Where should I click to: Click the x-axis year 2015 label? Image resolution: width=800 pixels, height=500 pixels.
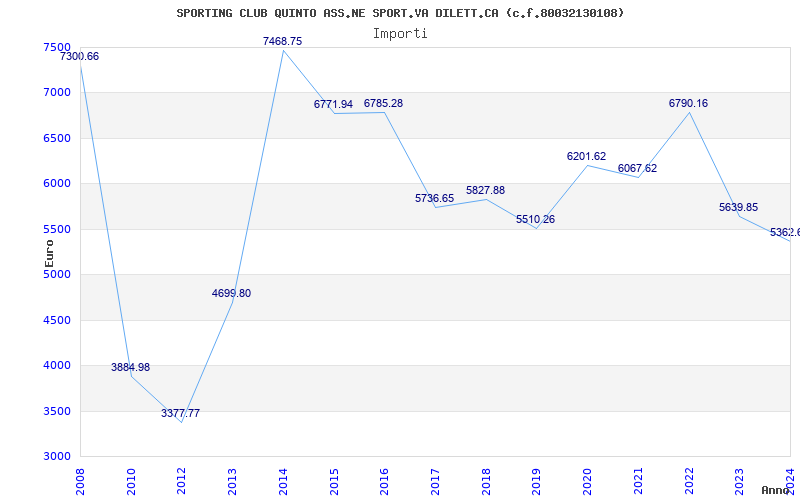[334, 481]
